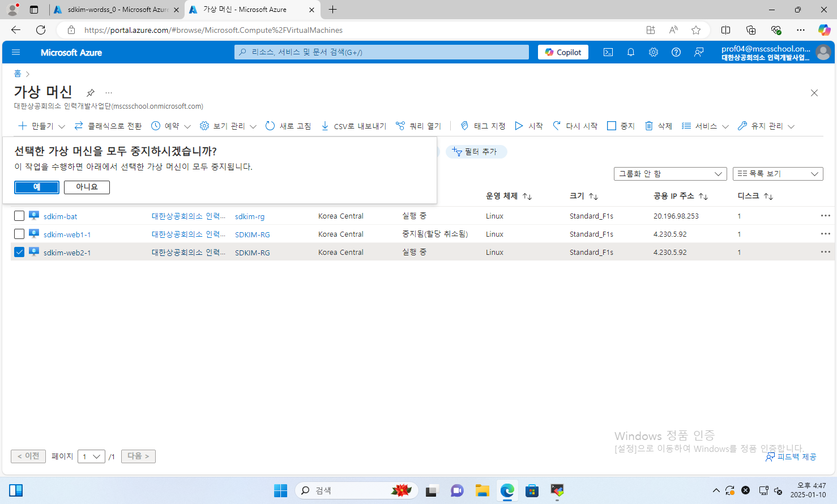Open sdkim-rg resource group link
The image size is (837, 504).
pos(250,216)
